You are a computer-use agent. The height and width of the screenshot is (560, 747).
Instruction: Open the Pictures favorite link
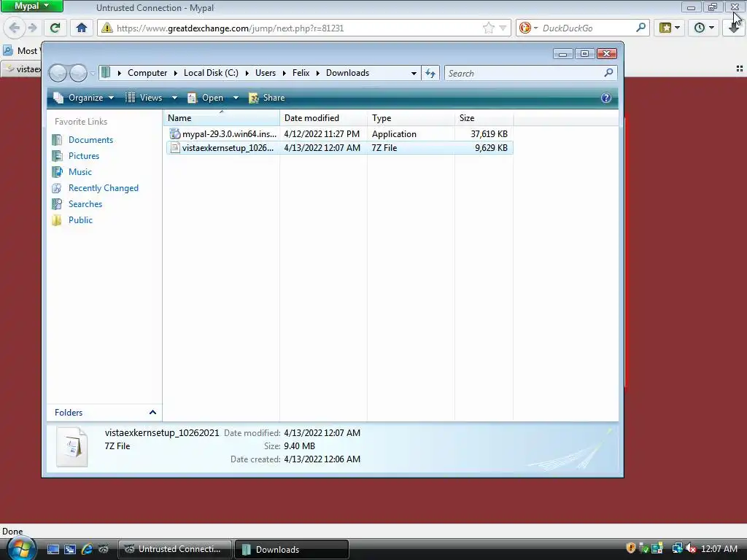coord(84,156)
